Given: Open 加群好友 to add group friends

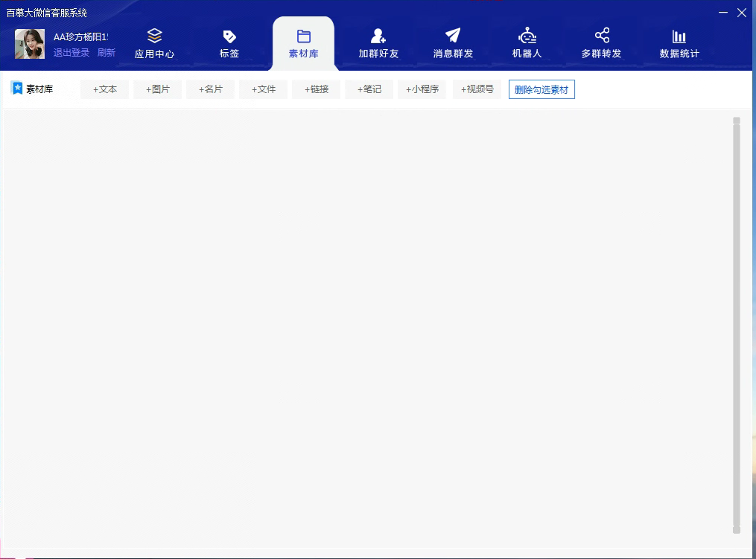Looking at the screenshot, I should tap(377, 42).
